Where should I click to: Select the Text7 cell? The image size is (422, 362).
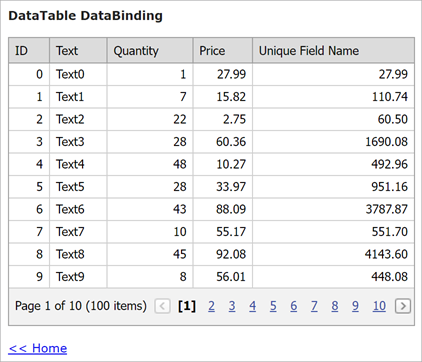(78, 232)
